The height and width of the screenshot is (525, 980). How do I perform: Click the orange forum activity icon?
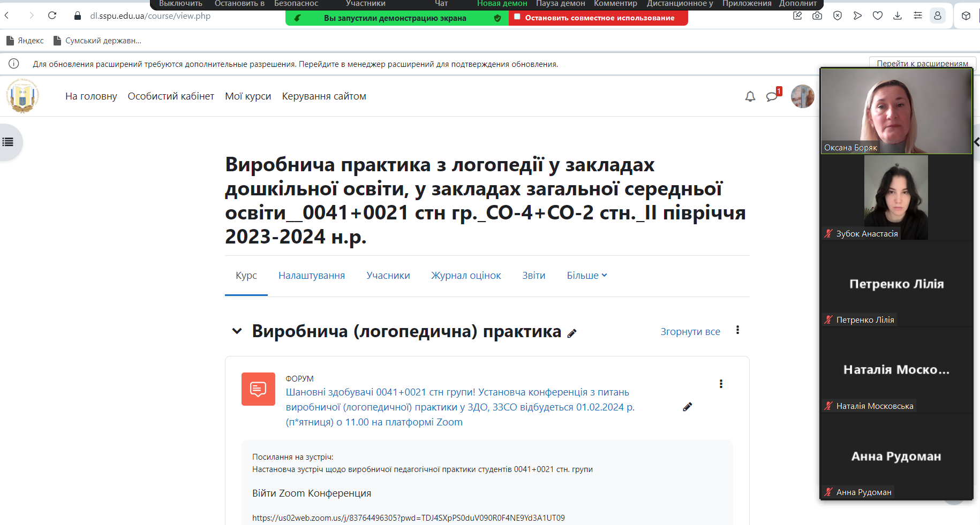click(x=258, y=389)
